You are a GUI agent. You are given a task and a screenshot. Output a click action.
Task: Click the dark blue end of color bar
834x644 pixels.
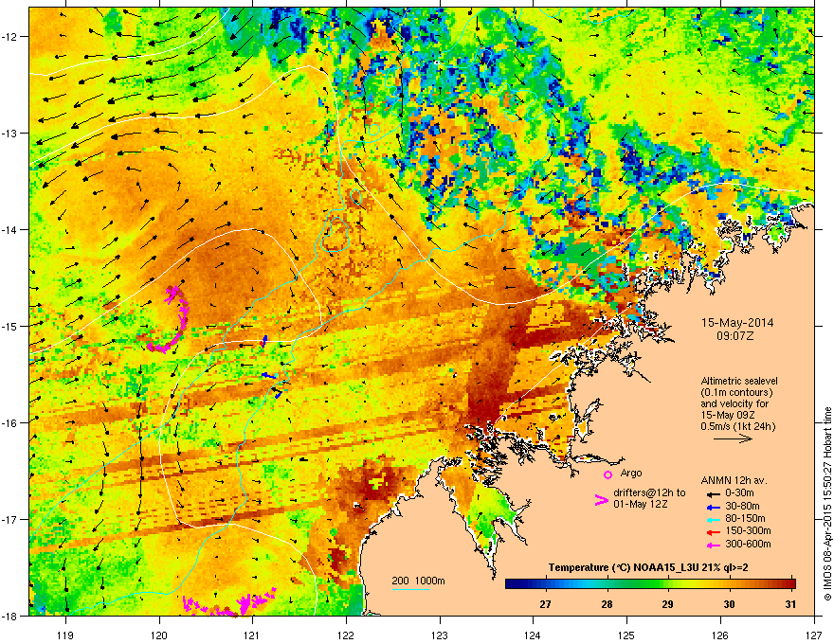[511, 583]
